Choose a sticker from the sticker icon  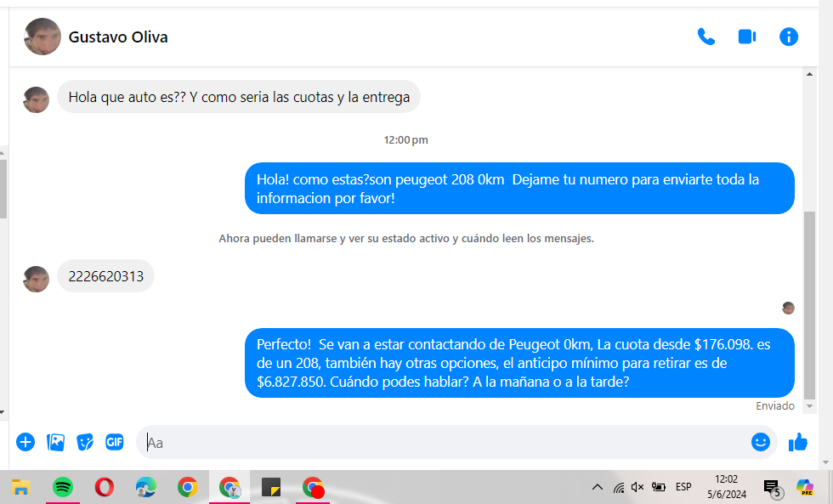coord(85,442)
